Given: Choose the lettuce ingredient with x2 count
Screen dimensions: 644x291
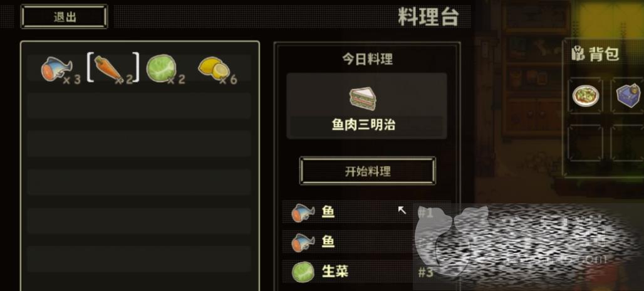Looking at the screenshot, I should coord(165,70).
